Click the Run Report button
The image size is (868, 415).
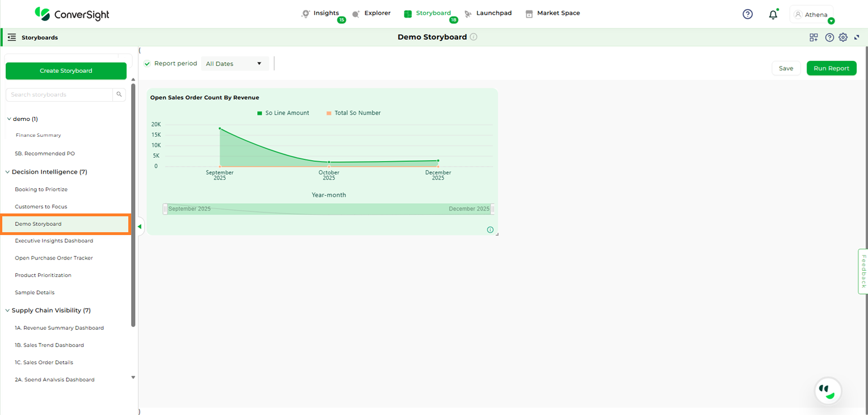point(831,68)
